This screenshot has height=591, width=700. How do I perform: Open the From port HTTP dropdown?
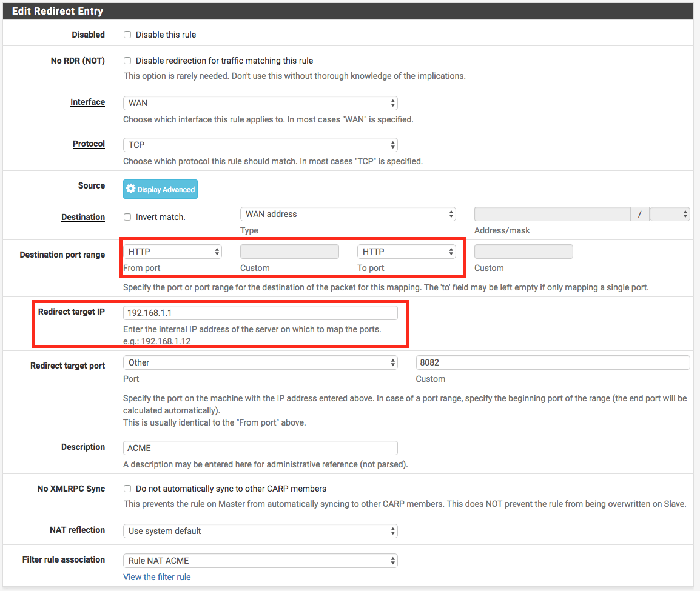pyautogui.click(x=172, y=252)
